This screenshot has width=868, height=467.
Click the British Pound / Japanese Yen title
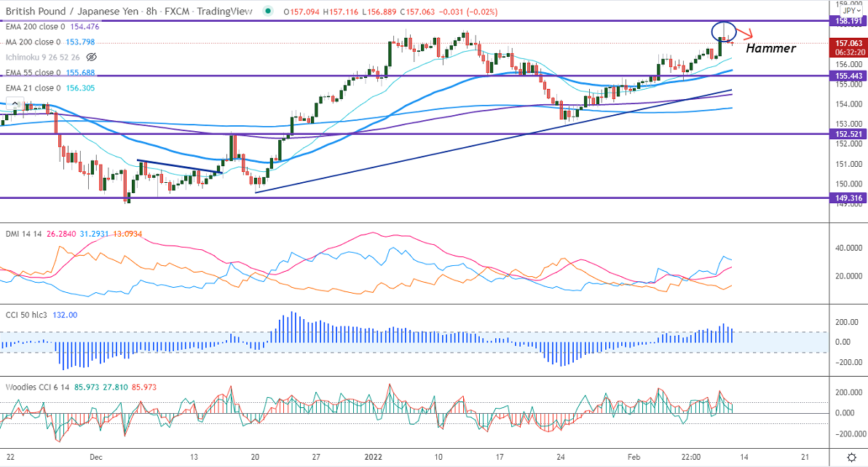tap(72, 11)
